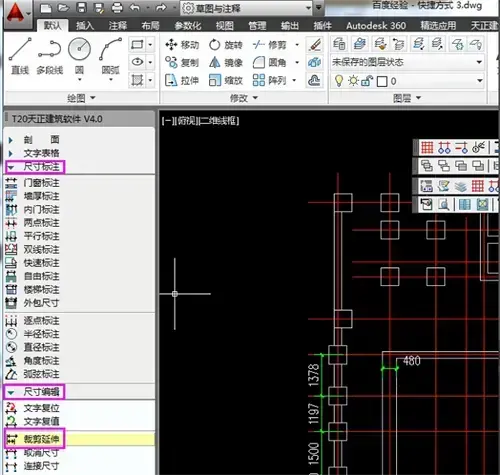Image resolution: width=500 pixels, height=475 pixels.
Task: Click the 裁剪延伸 command
Action: pos(35,439)
